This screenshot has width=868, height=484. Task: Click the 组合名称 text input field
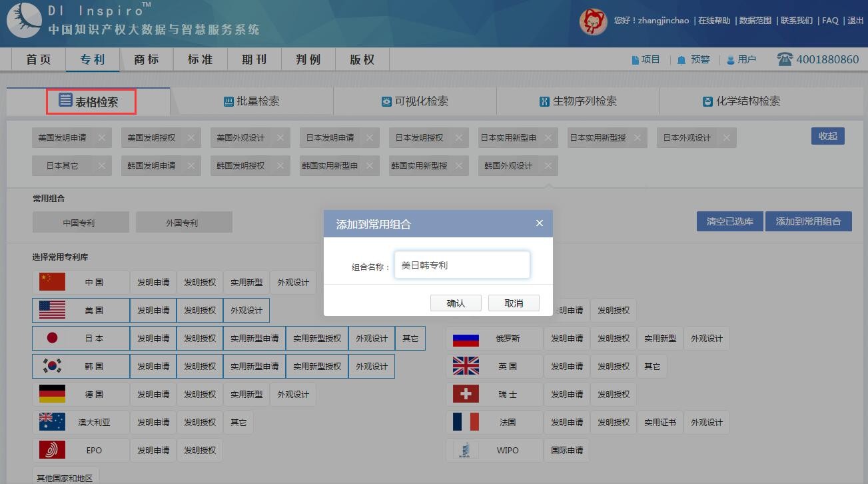coord(462,265)
